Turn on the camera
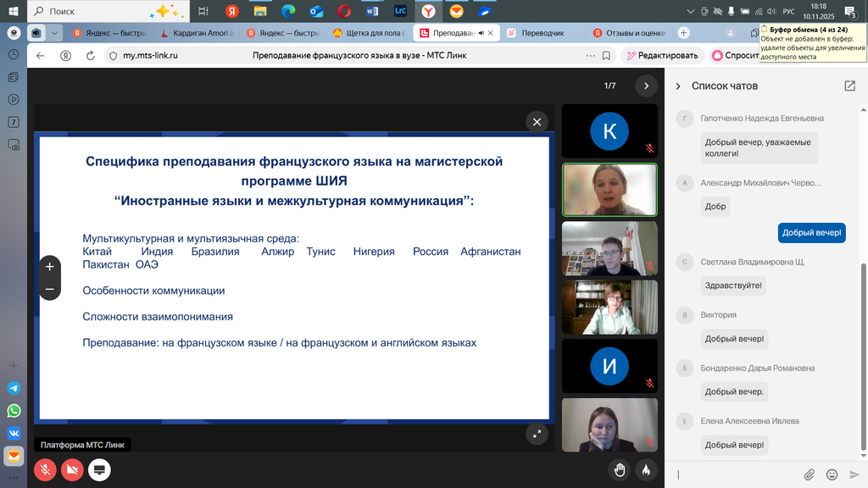The image size is (868, 488). click(x=72, y=469)
